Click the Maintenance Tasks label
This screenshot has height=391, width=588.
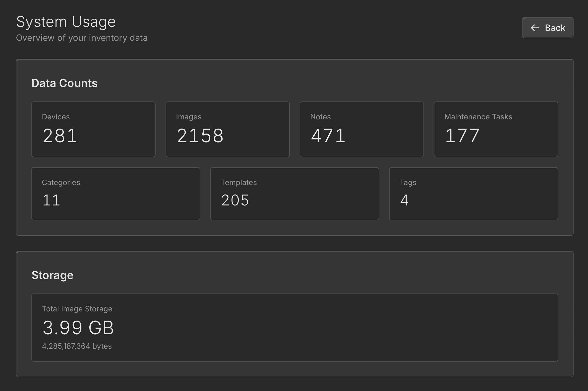(478, 117)
